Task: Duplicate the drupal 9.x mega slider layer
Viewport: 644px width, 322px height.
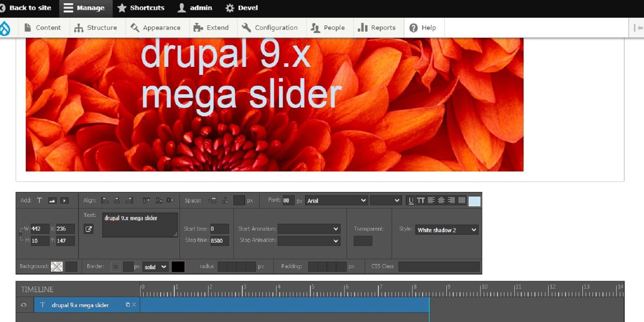Action: 128,305
